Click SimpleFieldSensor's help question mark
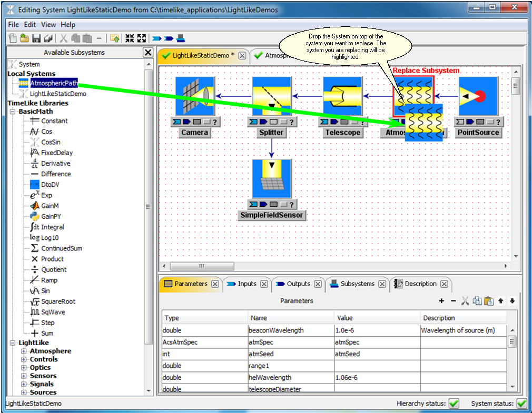 tap(291, 204)
